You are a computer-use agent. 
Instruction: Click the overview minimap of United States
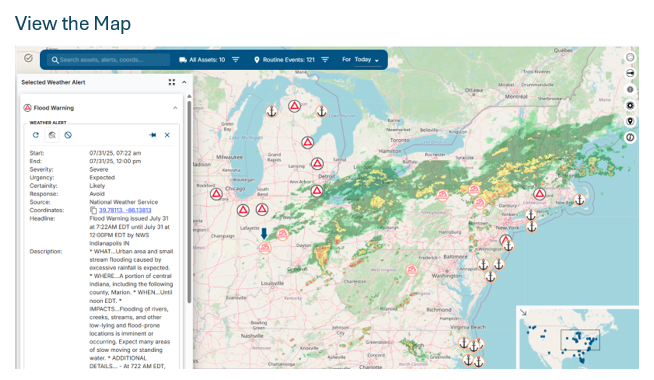point(578,339)
